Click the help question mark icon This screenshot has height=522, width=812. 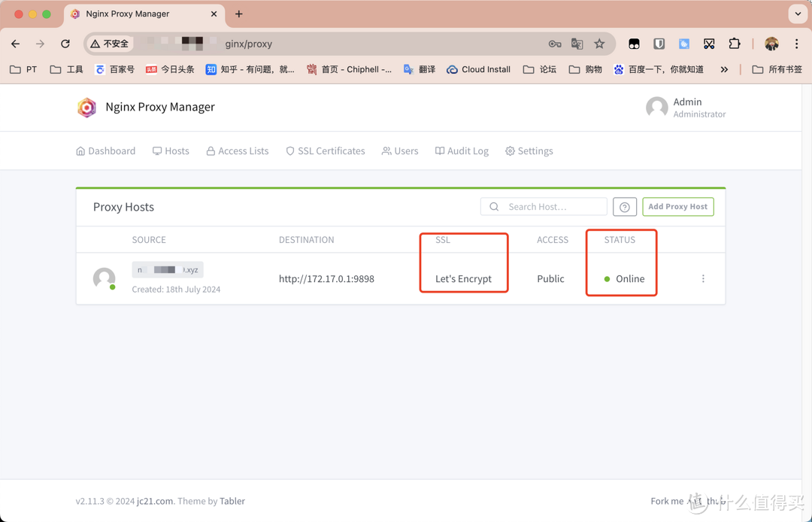coord(625,206)
